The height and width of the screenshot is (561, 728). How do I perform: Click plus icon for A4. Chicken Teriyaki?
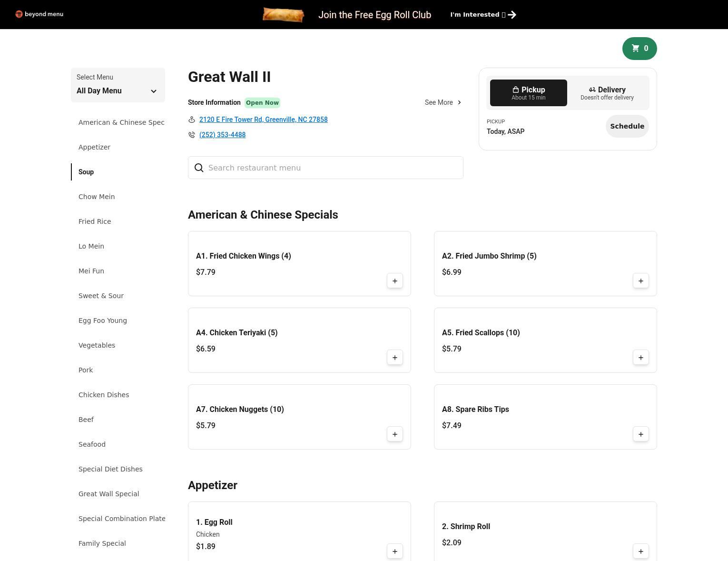394,358
